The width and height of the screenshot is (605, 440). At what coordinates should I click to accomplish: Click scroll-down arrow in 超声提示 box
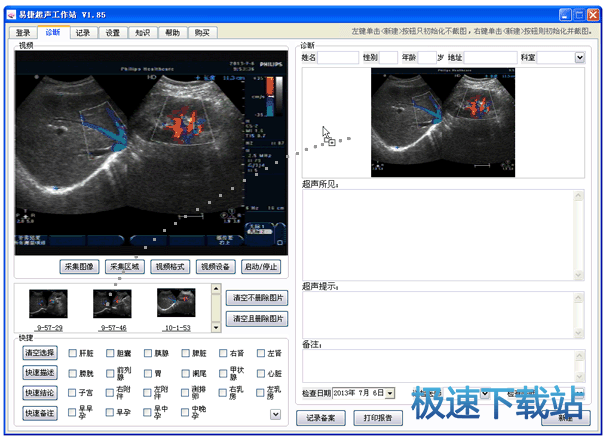tap(578, 333)
